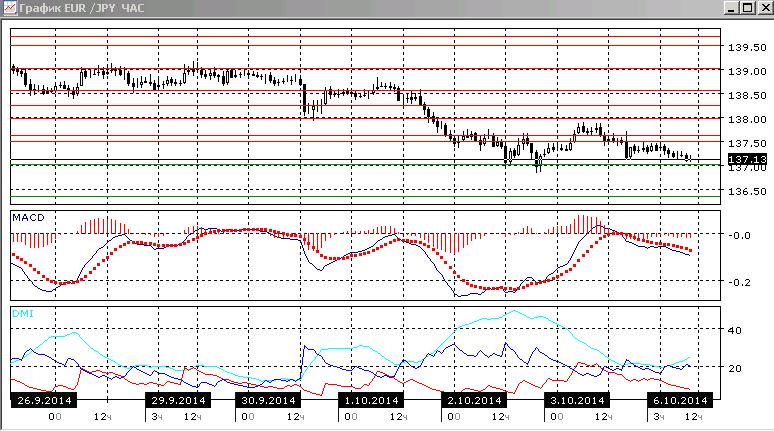Viewport: 774px width, 431px height.
Task: Click the MACD -0.0 axis value
Action: [739, 235]
